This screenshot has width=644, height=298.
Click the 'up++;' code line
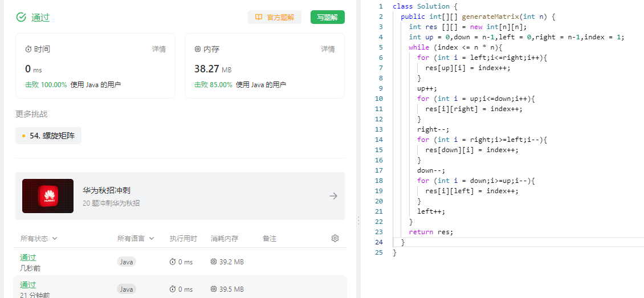tap(427, 88)
